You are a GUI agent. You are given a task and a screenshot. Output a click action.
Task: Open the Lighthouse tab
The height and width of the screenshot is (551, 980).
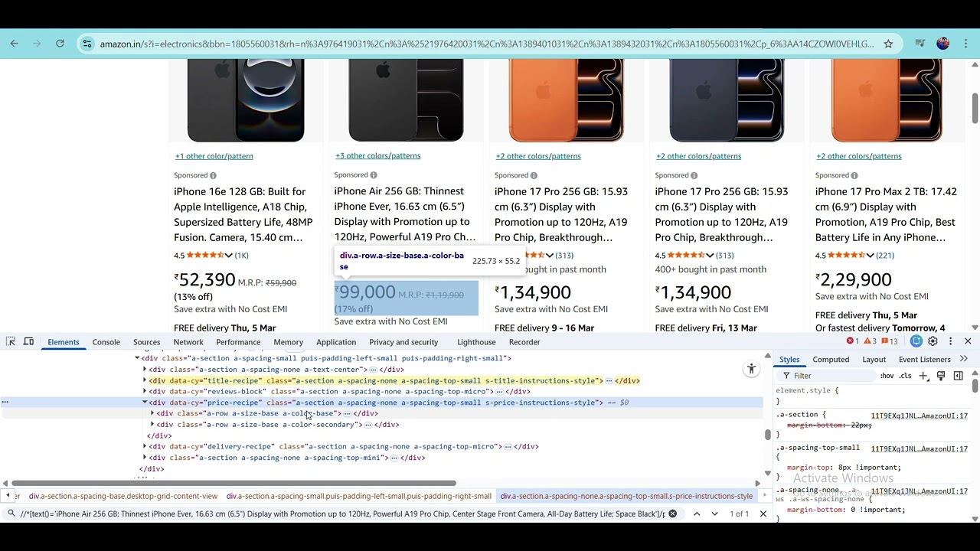[476, 342]
